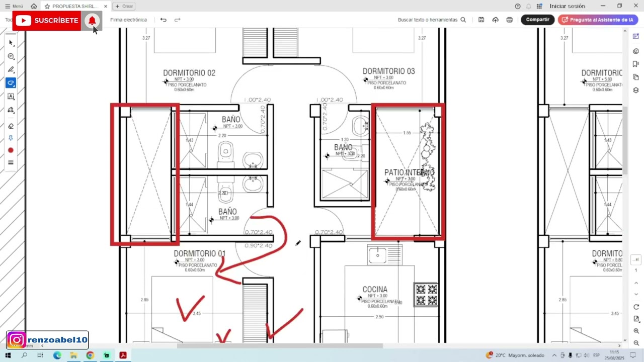Save the document with the disk icon

click(x=481, y=20)
